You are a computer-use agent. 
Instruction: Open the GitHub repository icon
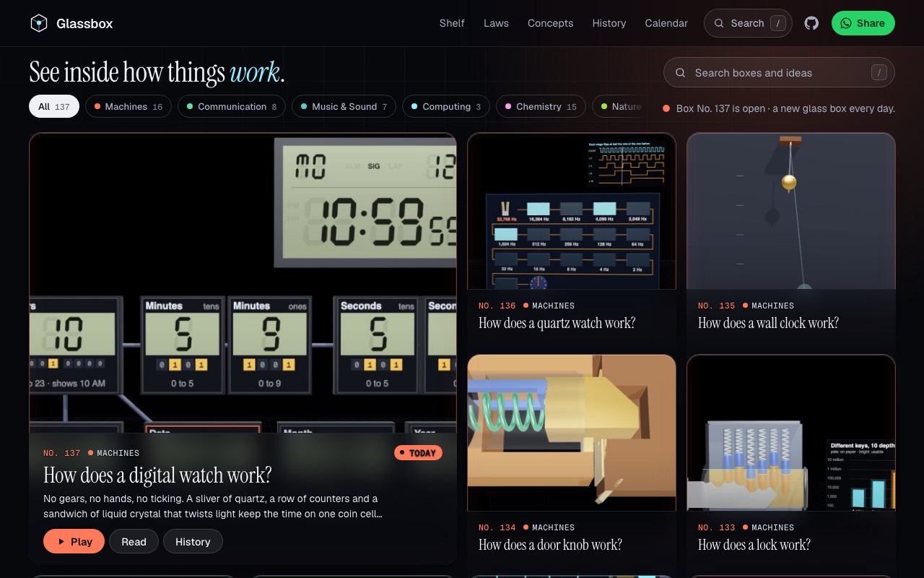[812, 23]
